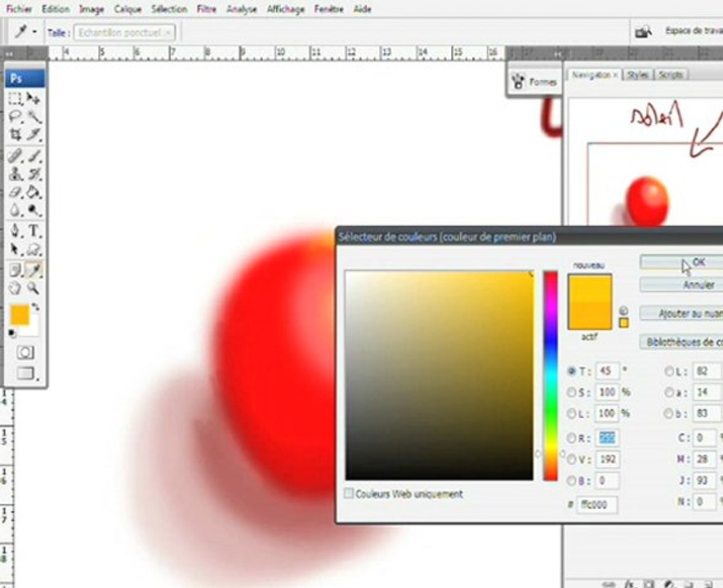Open the Calque menu
Image resolution: width=723 pixels, height=588 pixels.
pyautogui.click(x=127, y=9)
